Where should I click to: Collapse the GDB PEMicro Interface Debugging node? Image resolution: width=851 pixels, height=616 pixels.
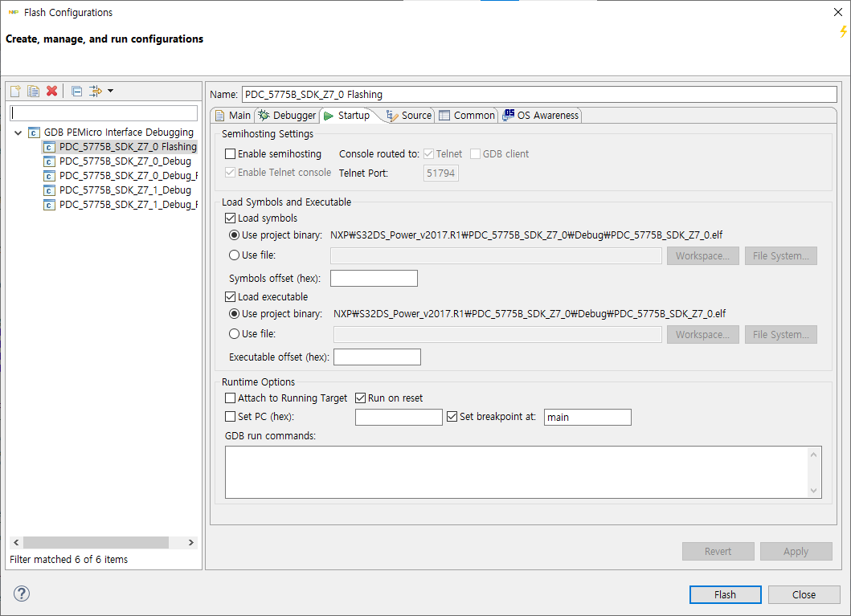click(18, 133)
